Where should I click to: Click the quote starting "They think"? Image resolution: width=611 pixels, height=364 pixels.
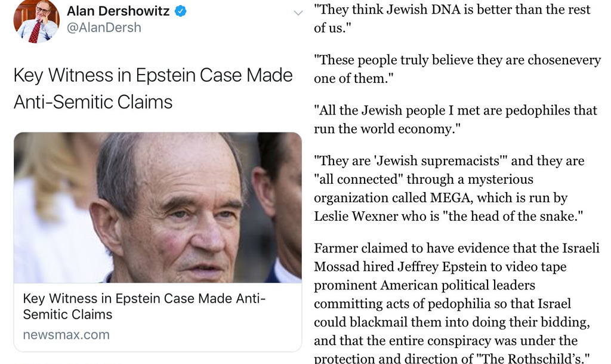(452, 18)
